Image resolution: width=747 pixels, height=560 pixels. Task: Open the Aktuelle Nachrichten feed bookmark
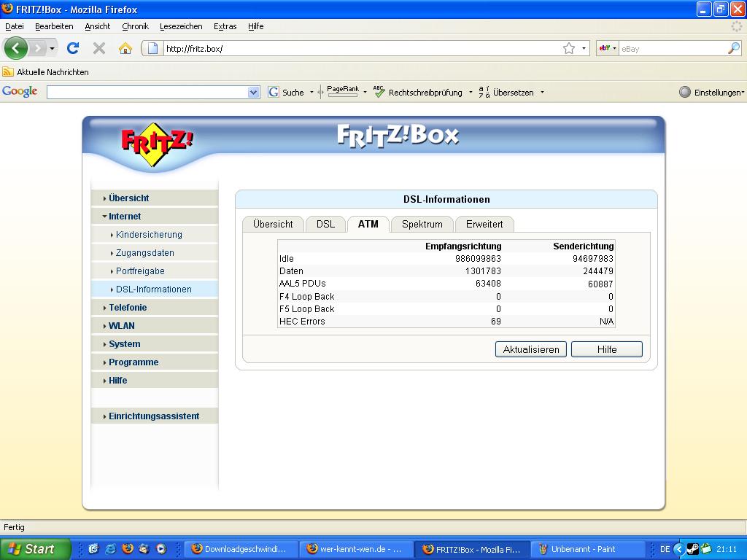46,72
